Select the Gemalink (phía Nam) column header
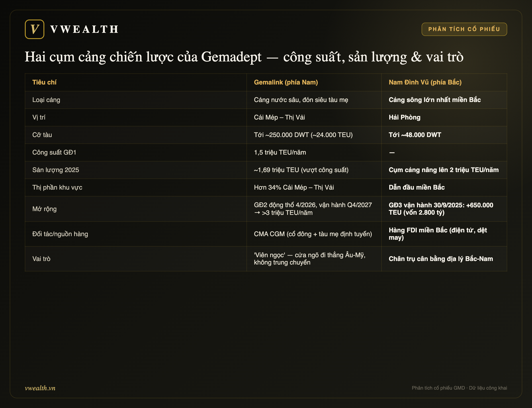The height and width of the screenshot is (408, 532). coord(286,82)
